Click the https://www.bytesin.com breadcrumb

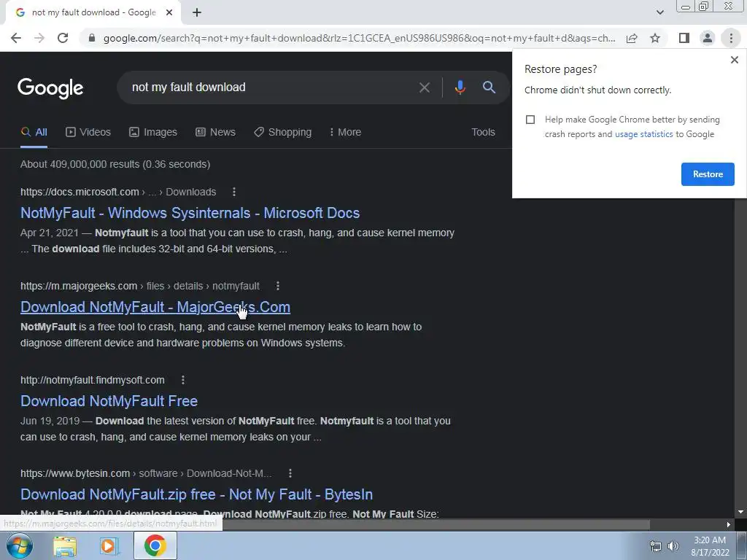[75, 473]
